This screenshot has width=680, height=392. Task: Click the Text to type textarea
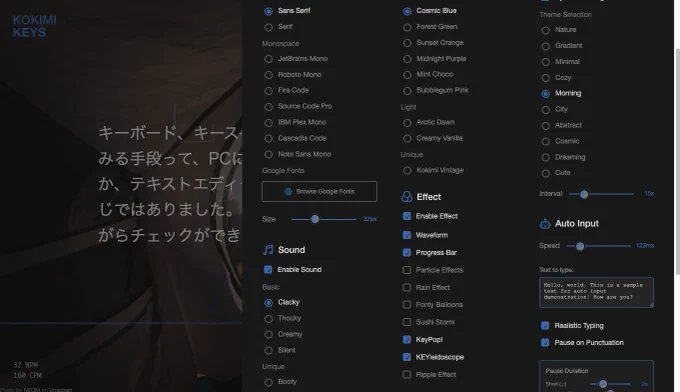(596, 292)
